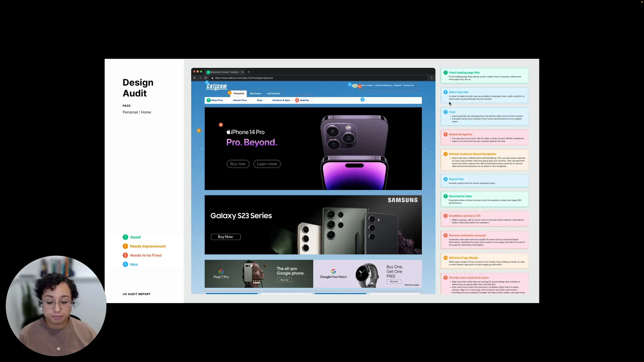The image size is (644, 362).
Task: Click the Google logo above Pixel Watch
Action: (333, 271)
